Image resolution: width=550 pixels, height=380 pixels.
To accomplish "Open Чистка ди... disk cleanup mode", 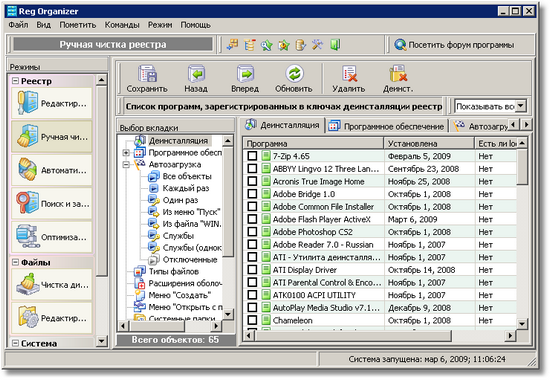I will pyautogui.click(x=52, y=285).
